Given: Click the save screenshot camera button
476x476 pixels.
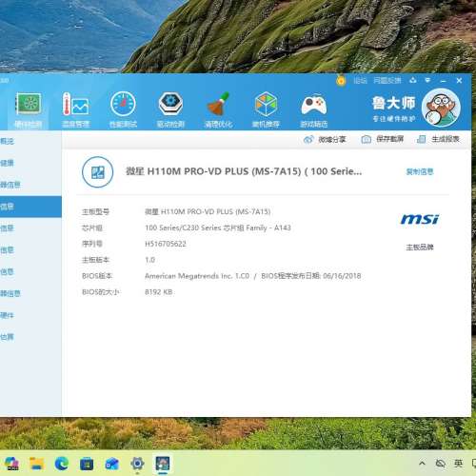Looking at the screenshot, I should (x=383, y=139).
